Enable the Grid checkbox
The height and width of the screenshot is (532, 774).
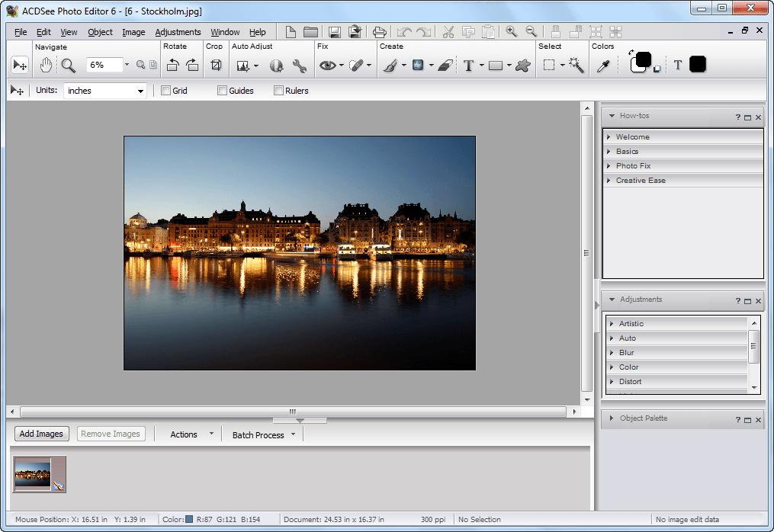[x=165, y=91]
